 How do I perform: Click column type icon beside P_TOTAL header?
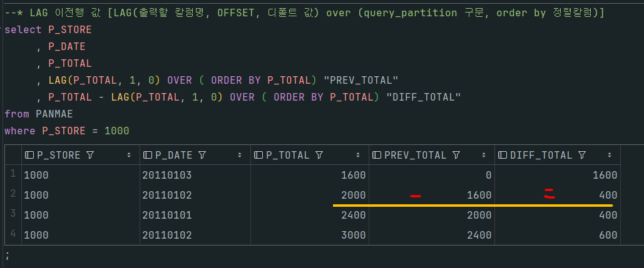258,156
